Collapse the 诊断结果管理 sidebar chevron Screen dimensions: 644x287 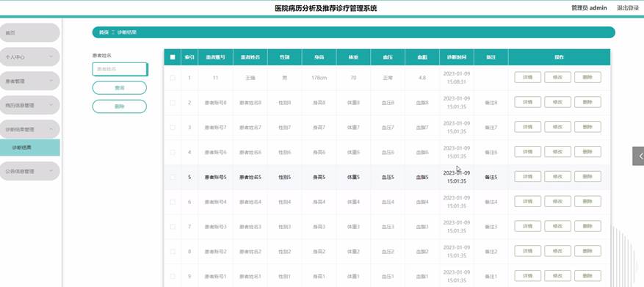[x=51, y=129]
